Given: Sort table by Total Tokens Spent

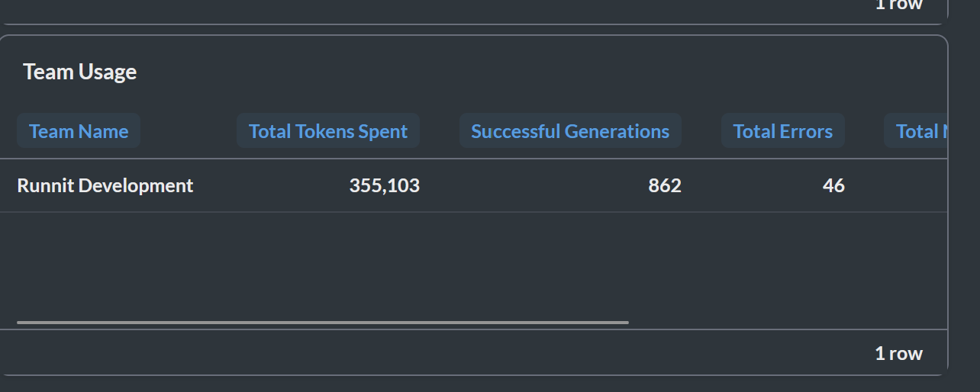Looking at the screenshot, I should tap(328, 131).
